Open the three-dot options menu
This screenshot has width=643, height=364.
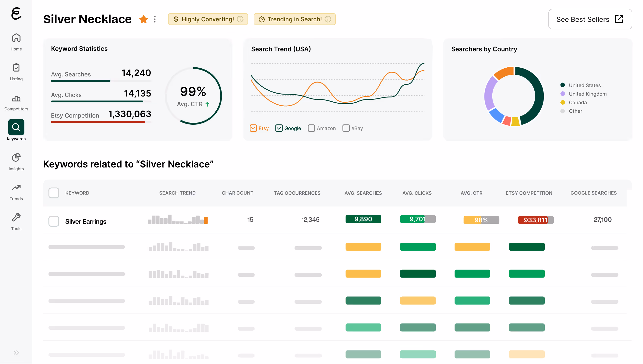(155, 19)
